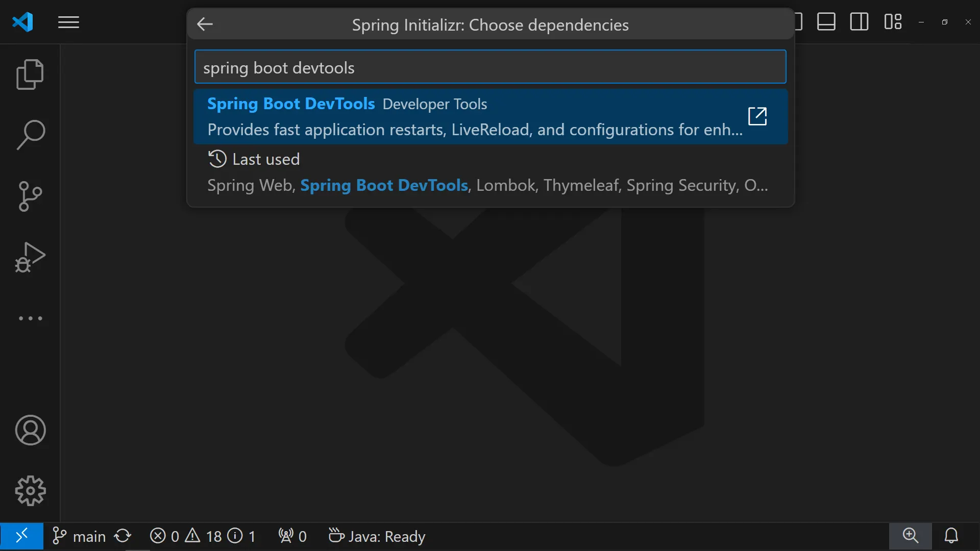980x551 pixels.
Task: Click the remote window indicator icon
Action: [x=21, y=536]
